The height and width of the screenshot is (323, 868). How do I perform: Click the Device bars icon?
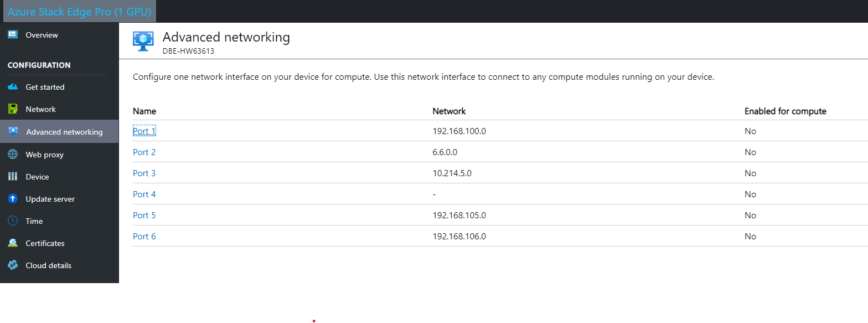12,176
